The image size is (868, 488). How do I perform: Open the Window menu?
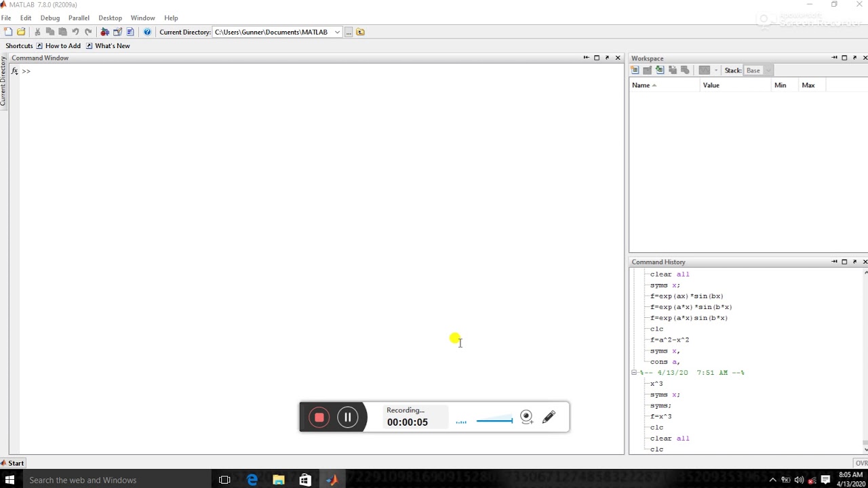point(142,18)
